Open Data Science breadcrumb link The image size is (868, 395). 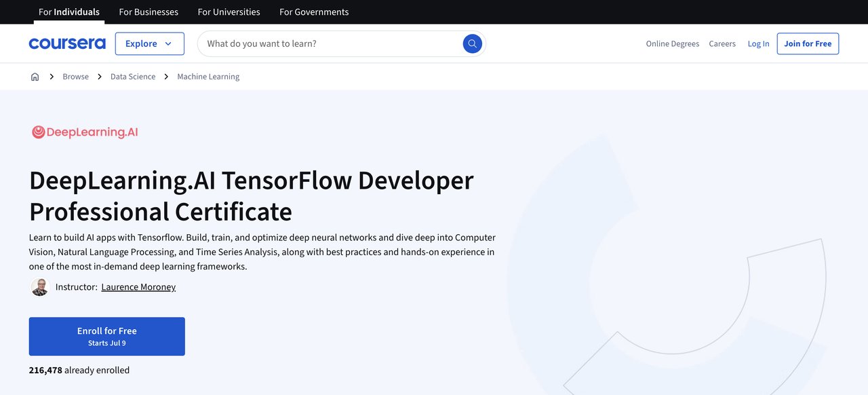133,77
